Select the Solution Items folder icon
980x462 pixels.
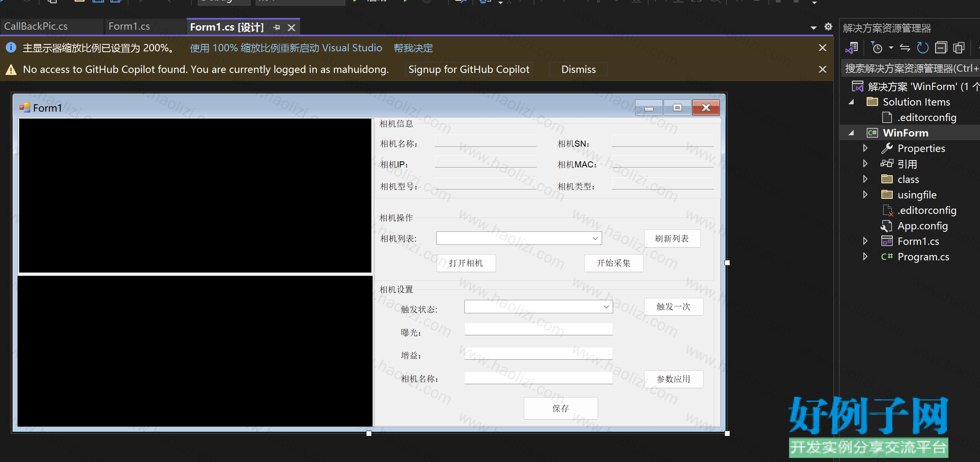[x=872, y=101]
